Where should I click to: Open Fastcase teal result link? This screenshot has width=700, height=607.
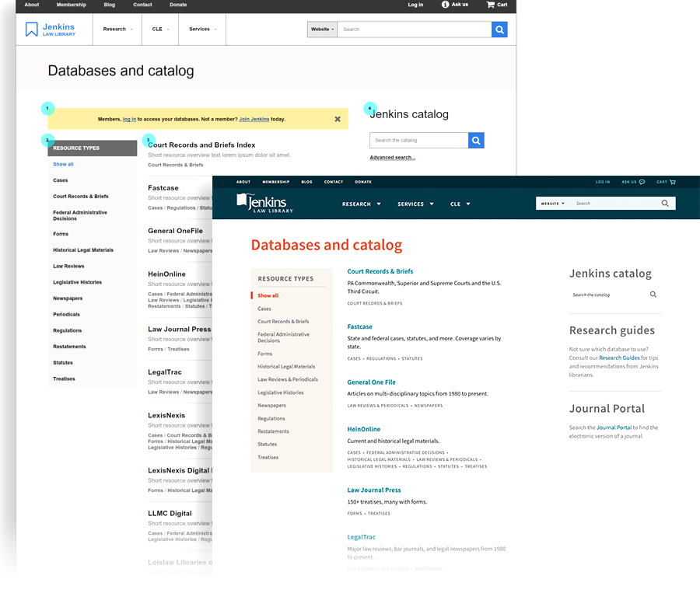(x=360, y=326)
